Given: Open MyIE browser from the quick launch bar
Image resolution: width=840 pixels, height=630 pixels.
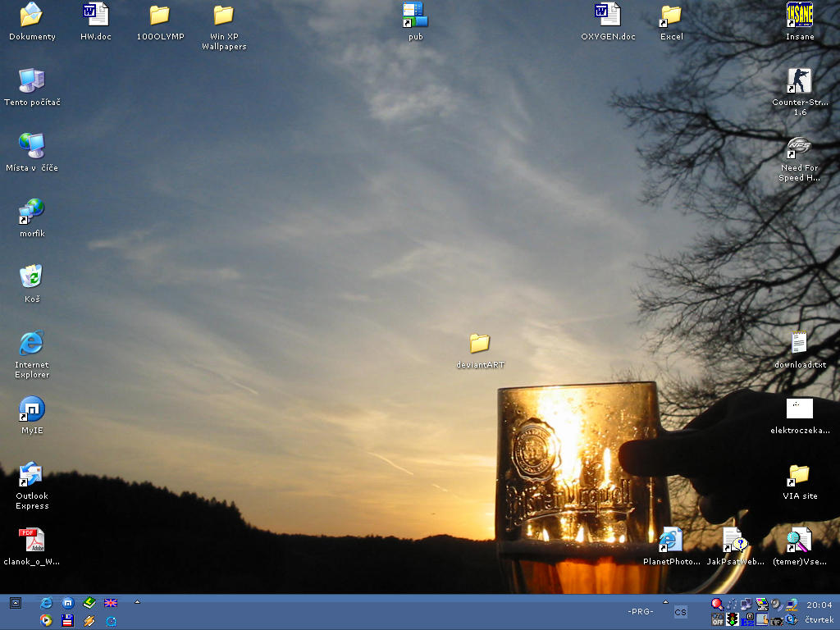Looking at the screenshot, I should pos(67,601).
